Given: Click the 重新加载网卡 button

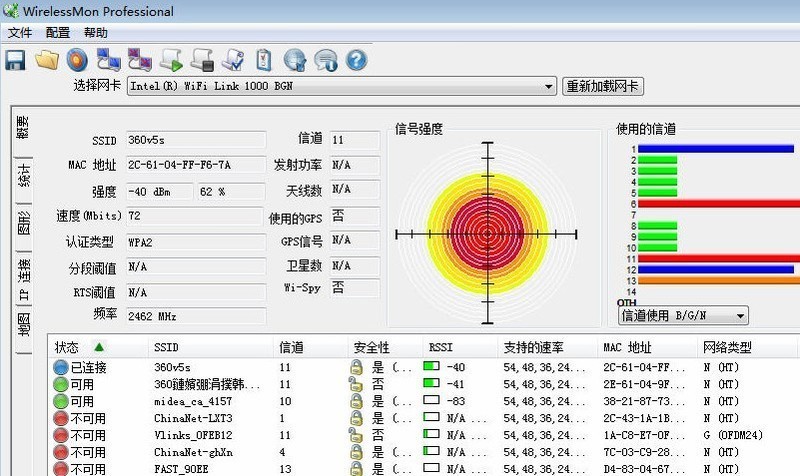Looking at the screenshot, I should [x=603, y=86].
